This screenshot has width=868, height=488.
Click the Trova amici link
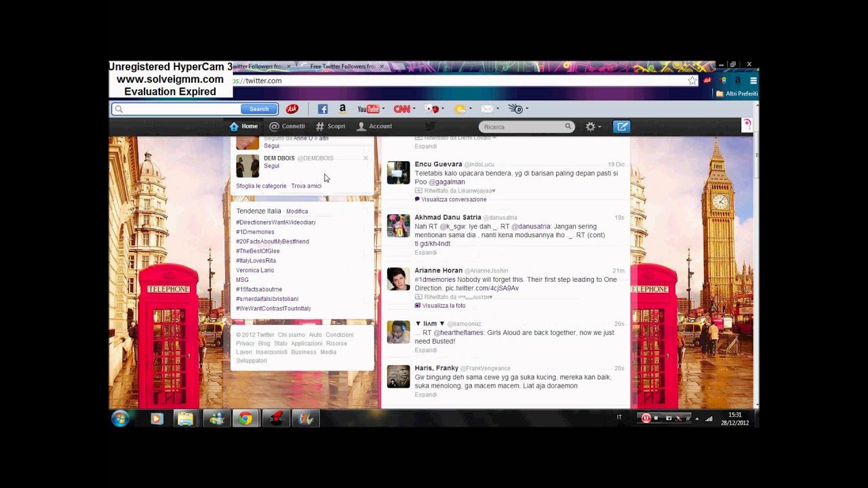pos(306,186)
